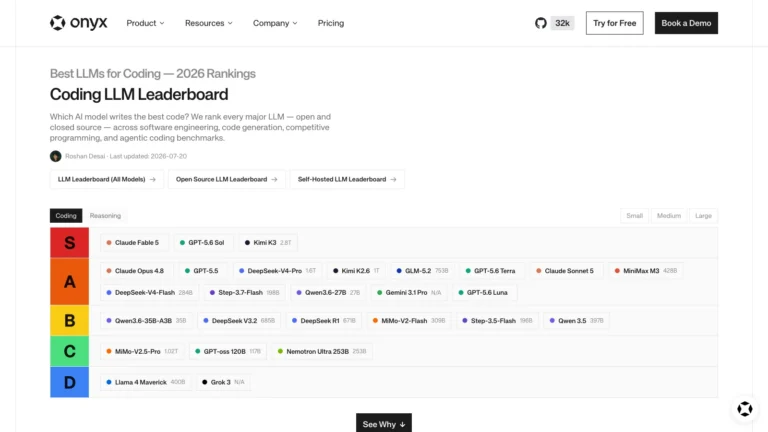Open LLM Leaderboard (All Models) link
The height and width of the screenshot is (432, 768).
pyautogui.click(x=107, y=179)
